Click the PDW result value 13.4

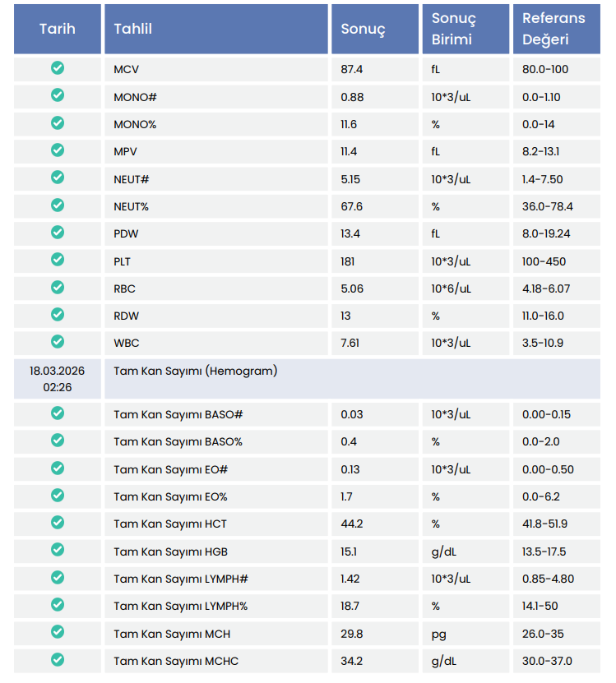[352, 233]
